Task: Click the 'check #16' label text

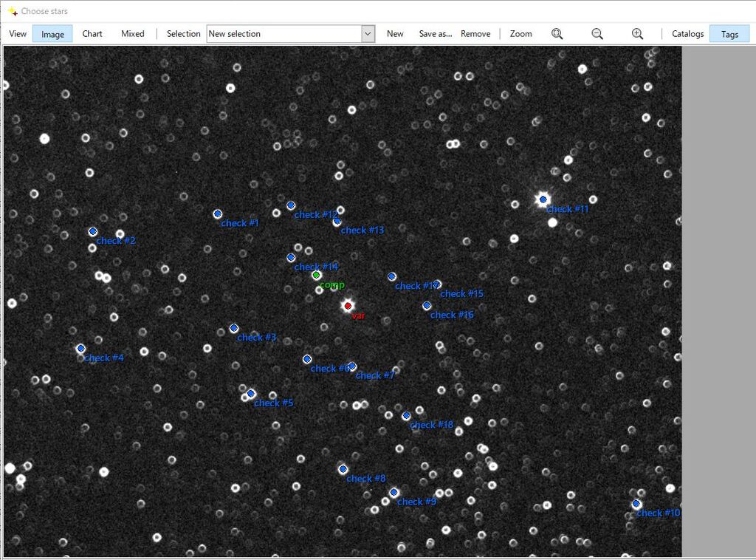Action: (452, 315)
